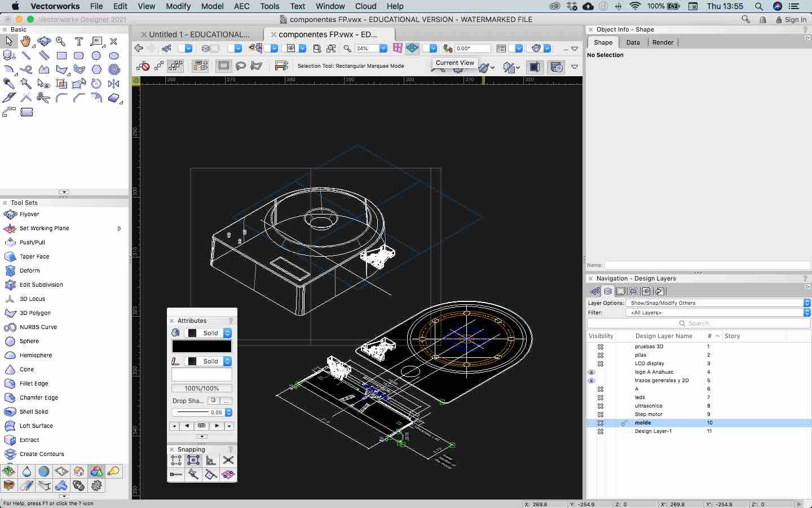Image resolution: width=812 pixels, height=508 pixels.
Task: Select the Eraser tool
Action: 114,98
